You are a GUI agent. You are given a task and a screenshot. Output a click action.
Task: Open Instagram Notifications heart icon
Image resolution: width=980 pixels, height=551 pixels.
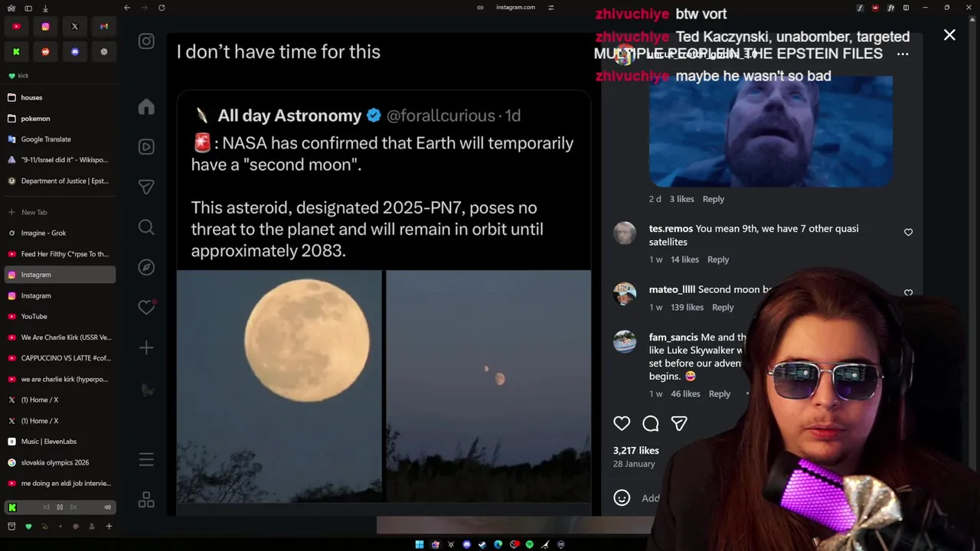146,307
